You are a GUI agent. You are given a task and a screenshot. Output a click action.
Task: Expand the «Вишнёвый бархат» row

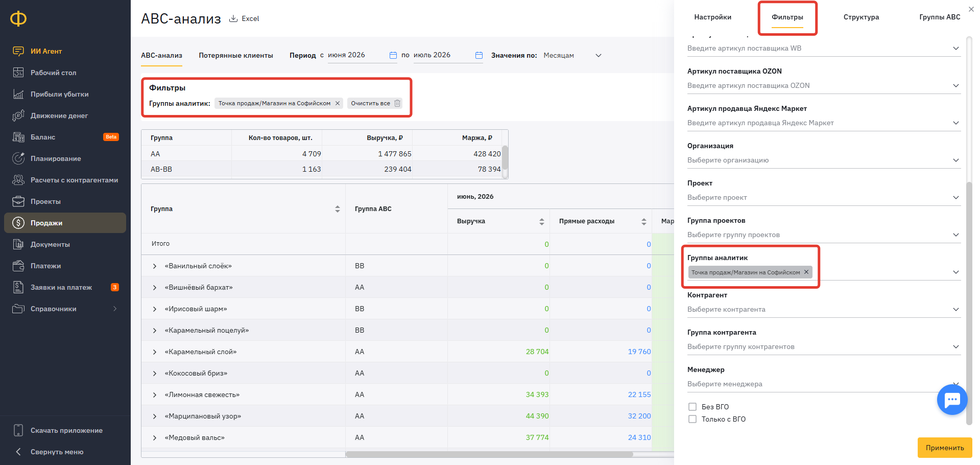click(x=155, y=288)
